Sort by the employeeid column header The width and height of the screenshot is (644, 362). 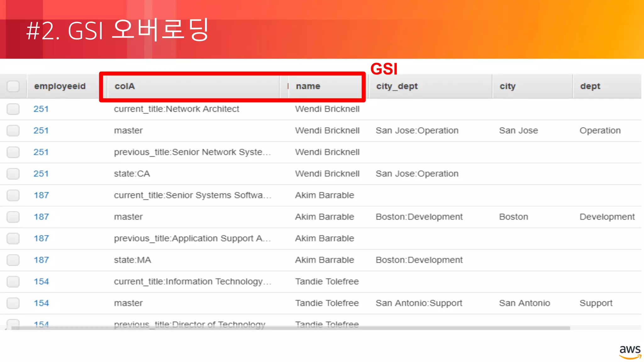(60, 86)
